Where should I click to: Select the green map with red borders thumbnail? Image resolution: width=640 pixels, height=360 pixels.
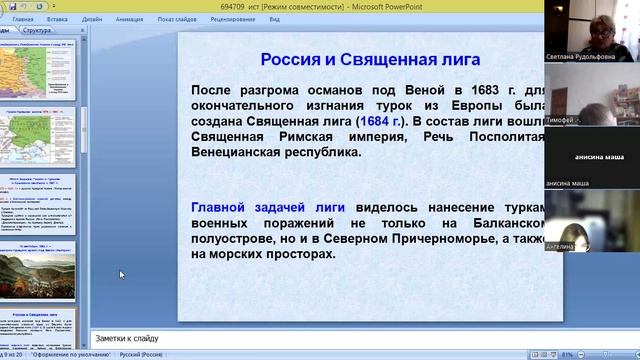pyautogui.click(x=37, y=137)
